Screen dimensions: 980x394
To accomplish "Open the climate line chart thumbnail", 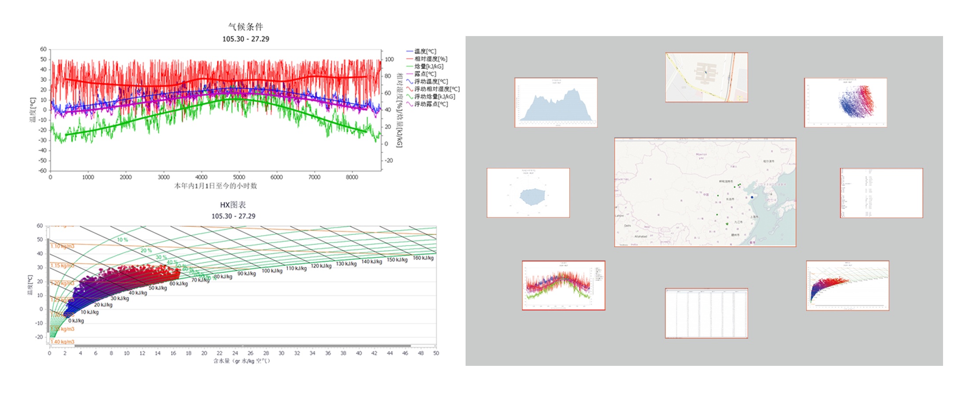I will click(564, 285).
